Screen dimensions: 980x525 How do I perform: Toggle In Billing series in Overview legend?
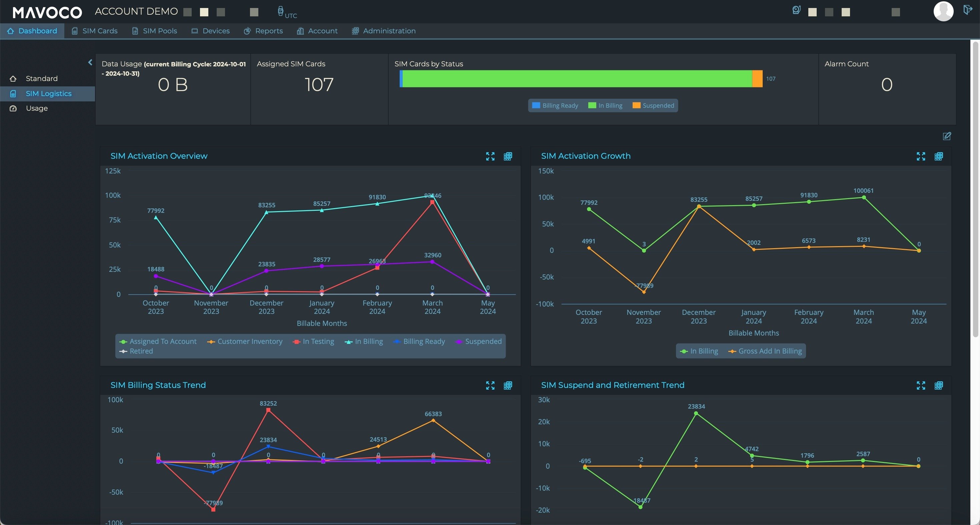[364, 342]
